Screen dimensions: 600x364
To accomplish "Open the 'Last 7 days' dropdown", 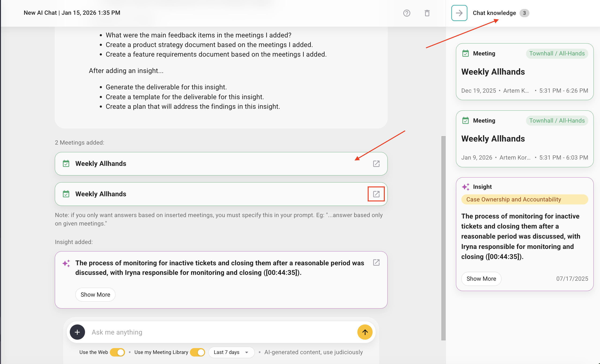I will [231, 352].
